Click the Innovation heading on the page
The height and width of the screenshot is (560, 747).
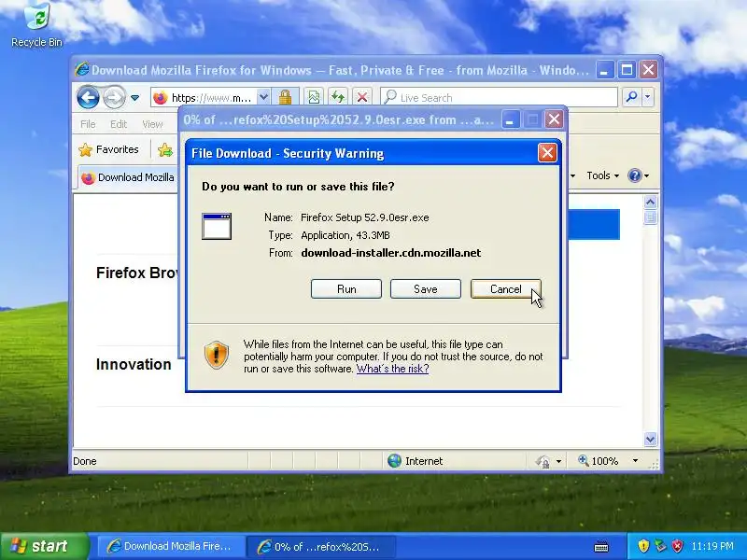[x=134, y=364]
